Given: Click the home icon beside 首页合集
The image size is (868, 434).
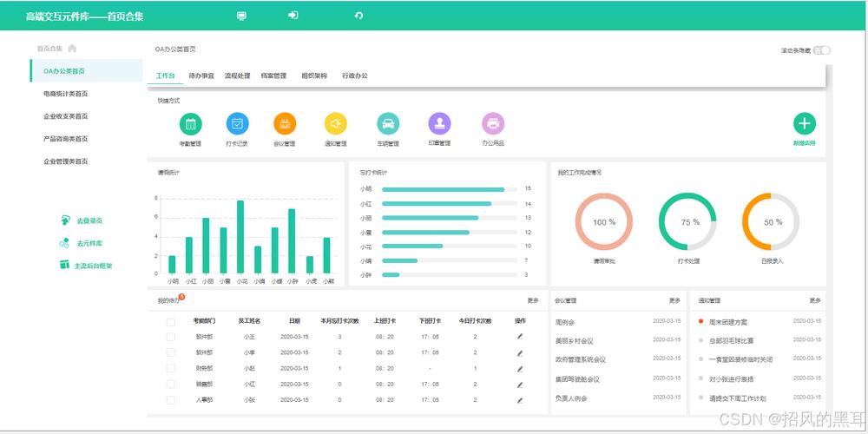Looking at the screenshot, I should click(72, 49).
